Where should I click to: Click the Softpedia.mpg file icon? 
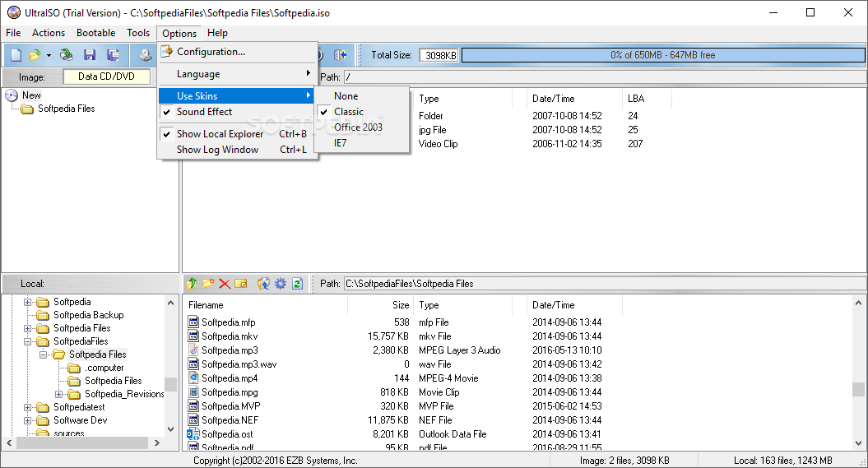[193, 392]
